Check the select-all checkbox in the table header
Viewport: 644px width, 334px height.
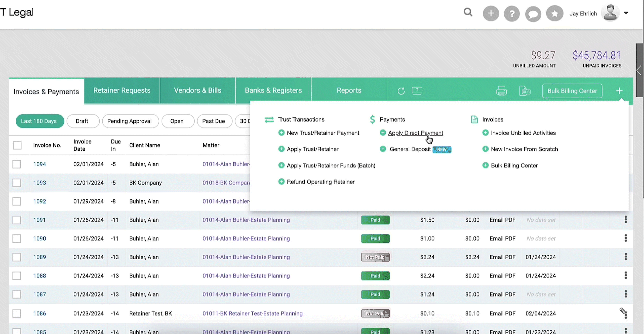click(17, 145)
